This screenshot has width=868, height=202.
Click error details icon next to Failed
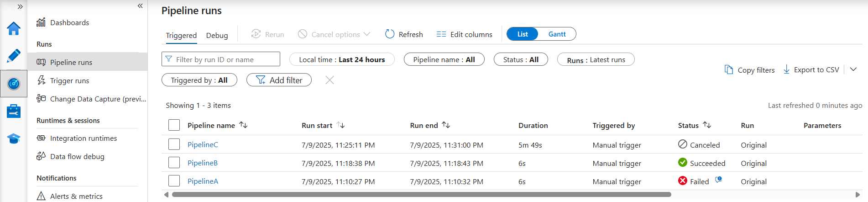pos(718,180)
